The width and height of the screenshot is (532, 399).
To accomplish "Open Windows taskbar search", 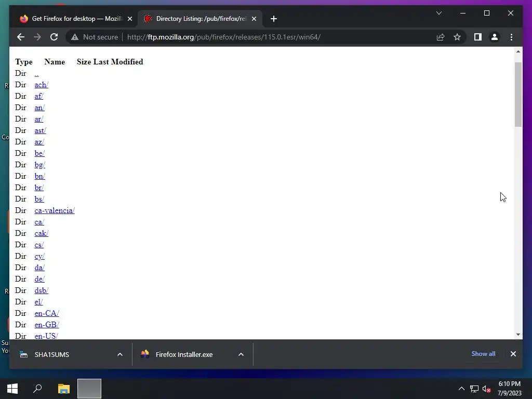I will (x=37, y=389).
